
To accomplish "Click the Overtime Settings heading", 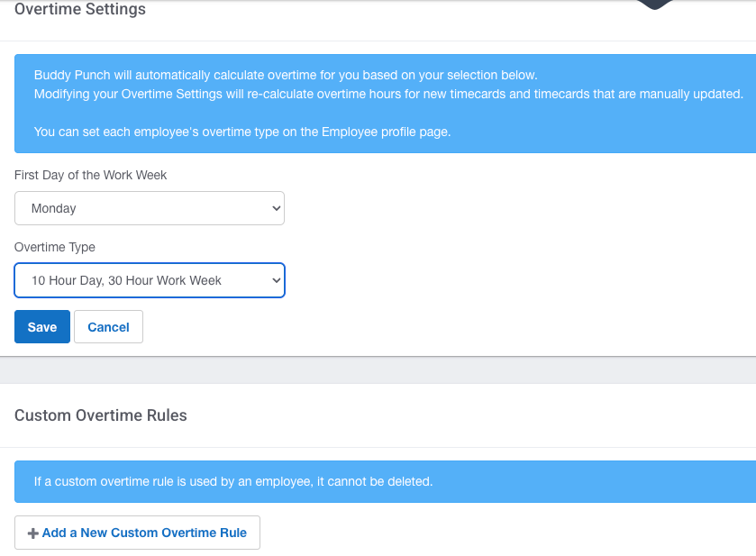I will click(x=80, y=10).
